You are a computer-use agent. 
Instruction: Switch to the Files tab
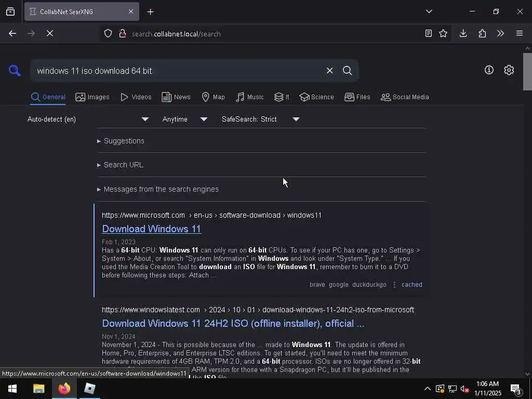click(357, 97)
